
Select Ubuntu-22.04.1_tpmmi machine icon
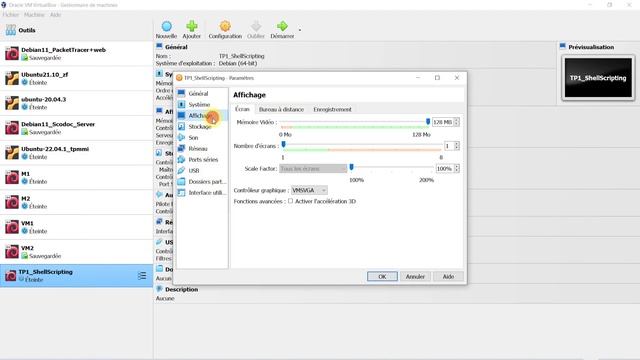coord(12,153)
